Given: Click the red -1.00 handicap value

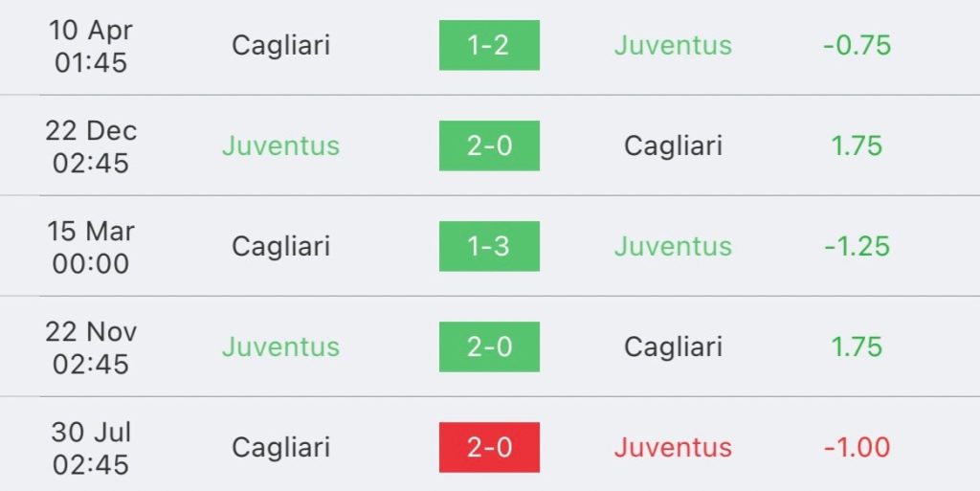Looking at the screenshot, I should point(857,447).
